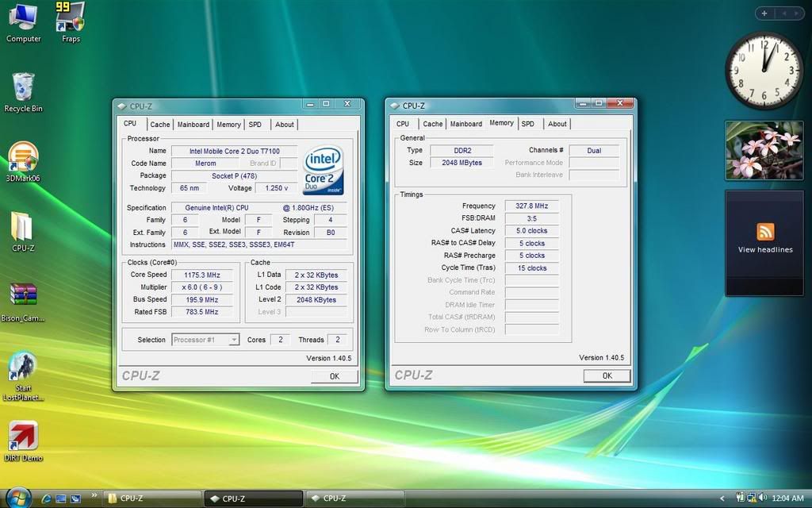Launch Internet Explorer from Quick Launch
Image resolution: width=812 pixels, height=508 pixels.
pos(46,498)
